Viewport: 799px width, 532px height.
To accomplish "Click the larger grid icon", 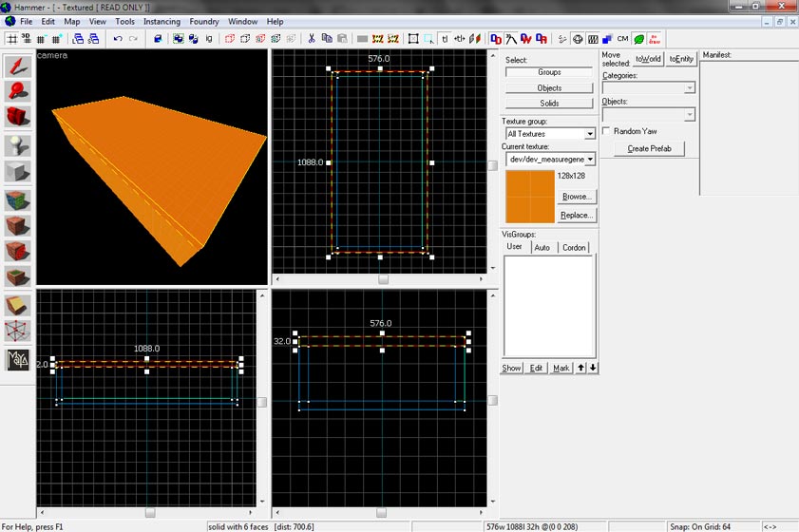I will [57, 39].
